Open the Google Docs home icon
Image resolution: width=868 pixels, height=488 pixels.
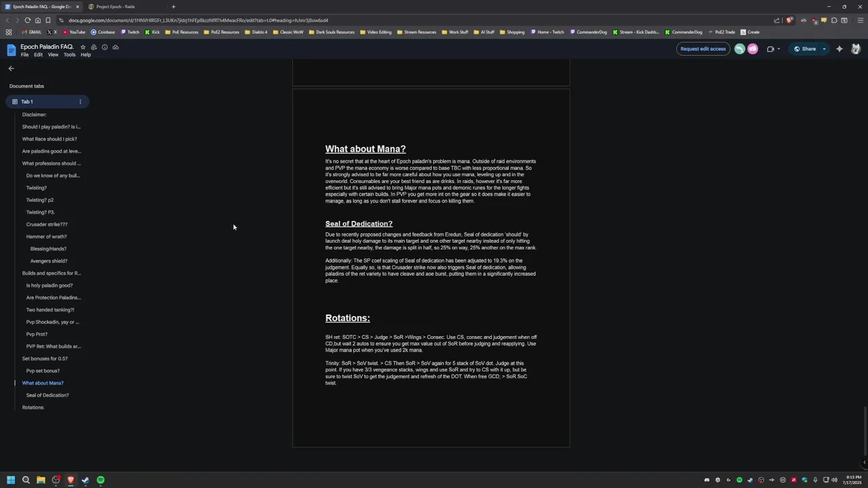[11, 49]
